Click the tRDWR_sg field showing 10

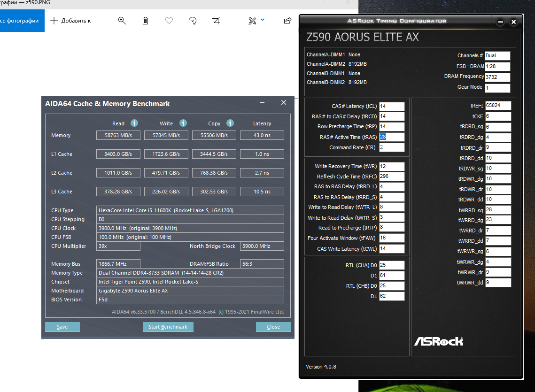point(498,169)
